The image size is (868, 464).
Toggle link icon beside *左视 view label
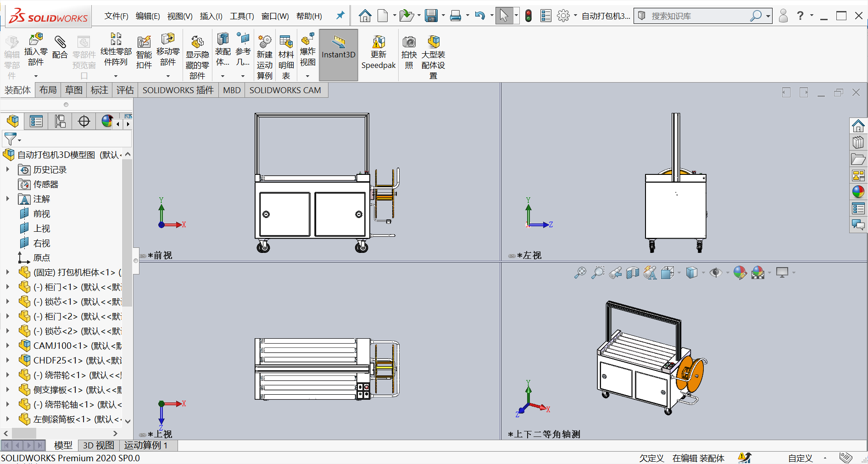point(512,256)
